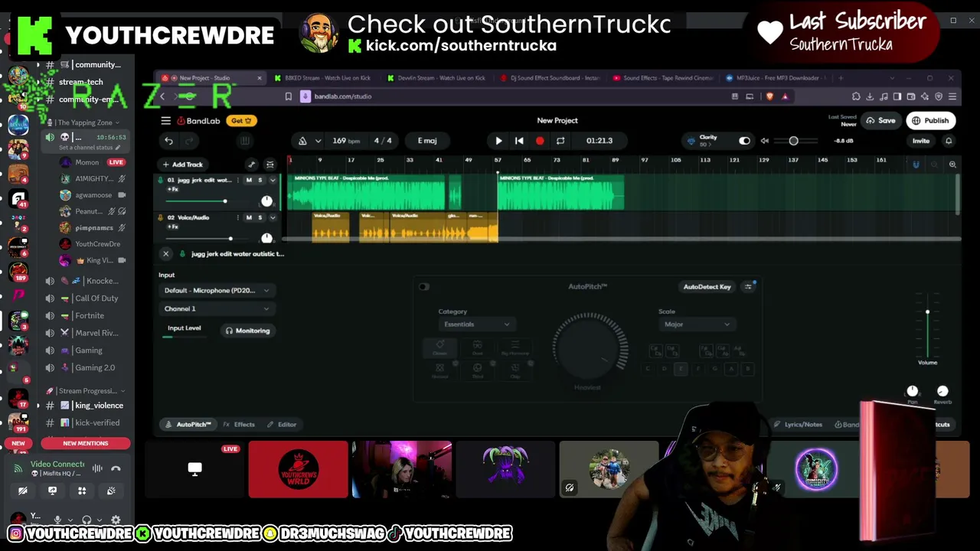
Task: Switch to the B8KED Stream browser tab
Action: coord(322,78)
